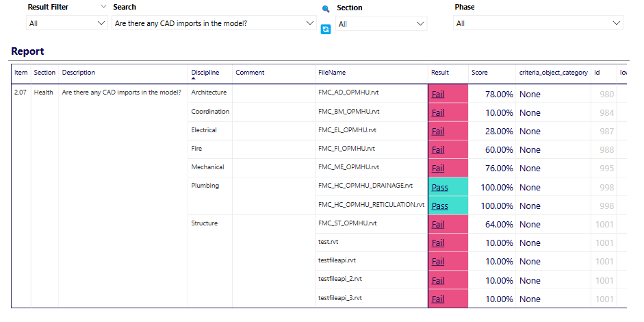Screen dimensions: 644x322
Task: Click the criteria_object_category column header
Action: point(553,73)
